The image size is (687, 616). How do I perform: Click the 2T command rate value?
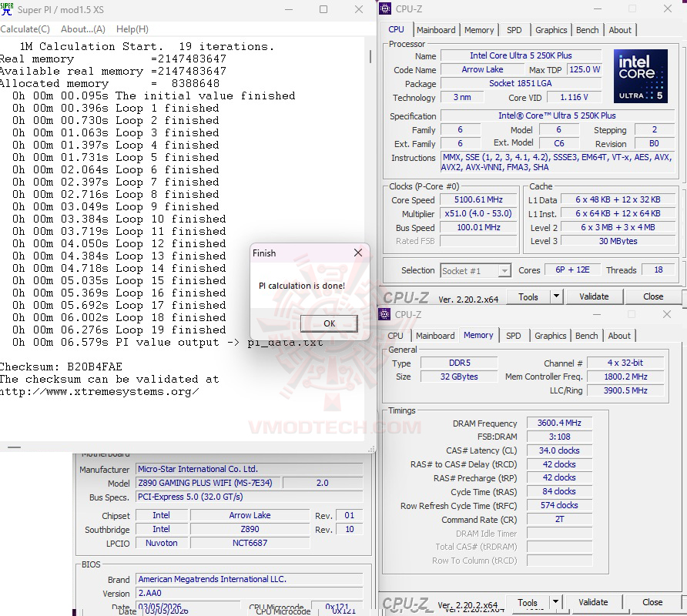coord(559,519)
